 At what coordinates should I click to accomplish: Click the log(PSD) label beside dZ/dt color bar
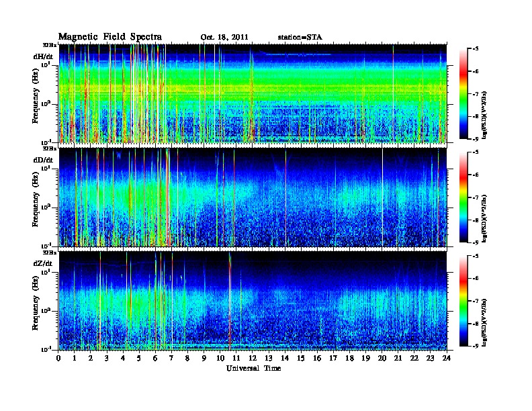[485, 322]
